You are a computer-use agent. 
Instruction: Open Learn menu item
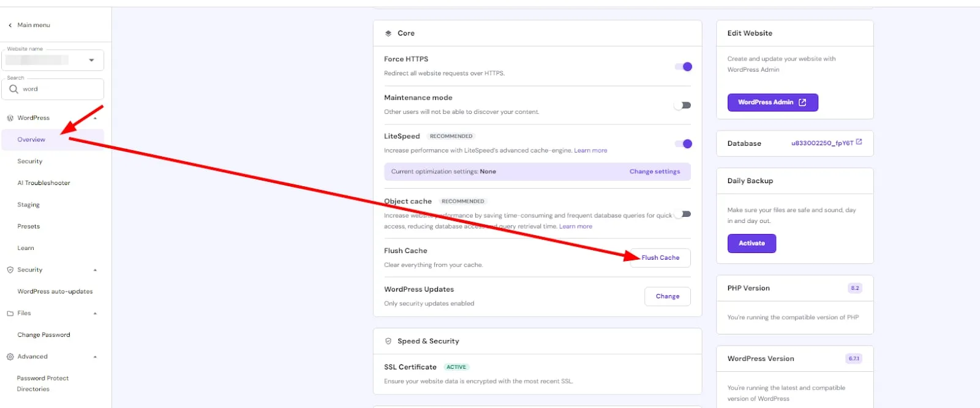pyautogui.click(x=26, y=248)
